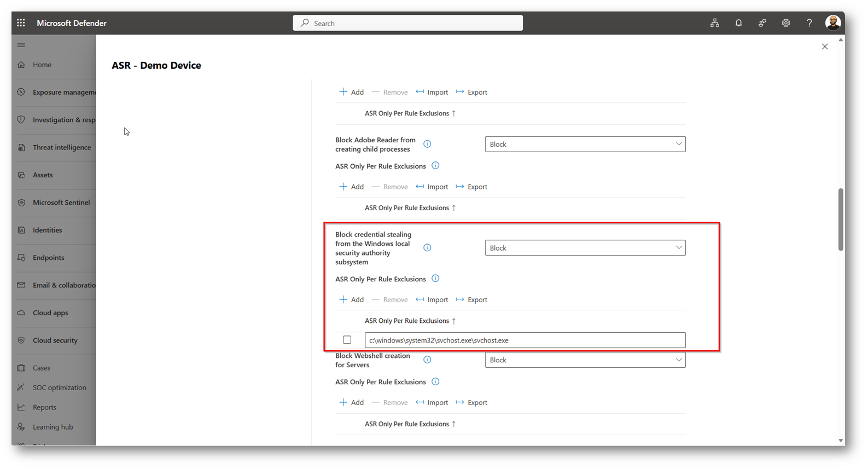This screenshot has height=469, width=868.
Task: Open Microsoft Sentinel in the sidebar
Action: pos(61,202)
